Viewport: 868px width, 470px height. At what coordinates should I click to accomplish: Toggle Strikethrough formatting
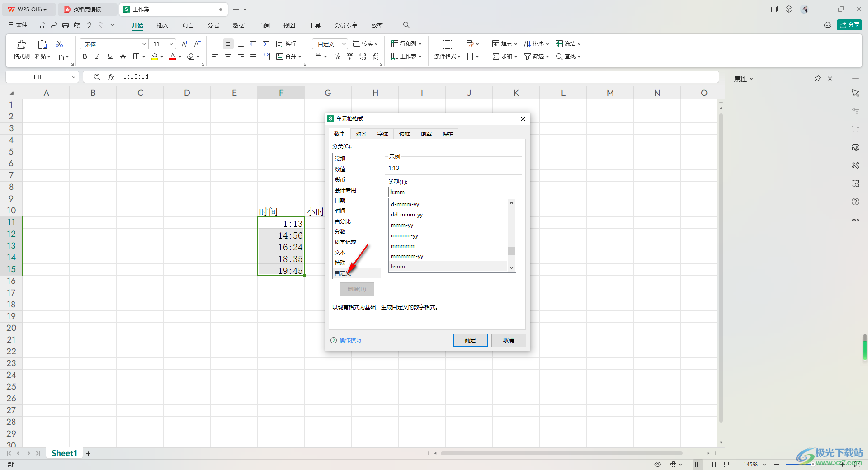(x=123, y=56)
